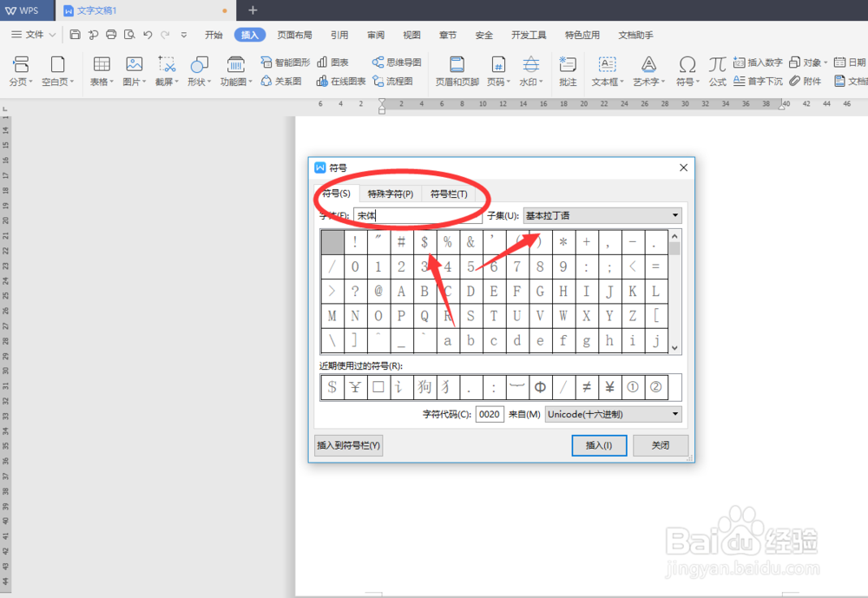The width and height of the screenshot is (868, 598).
Task: Select the % symbol in the grid
Action: pyautogui.click(x=447, y=242)
